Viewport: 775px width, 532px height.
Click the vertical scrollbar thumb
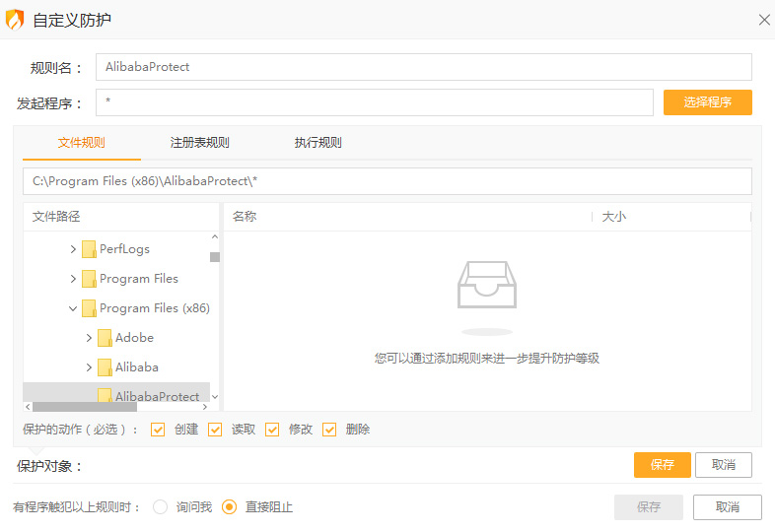(x=215, y=257)
